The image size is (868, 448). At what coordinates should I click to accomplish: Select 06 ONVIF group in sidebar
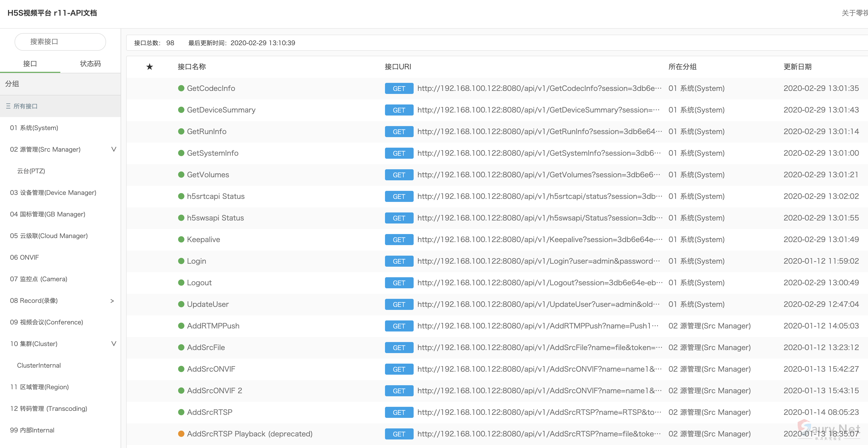tap(24, 257)
